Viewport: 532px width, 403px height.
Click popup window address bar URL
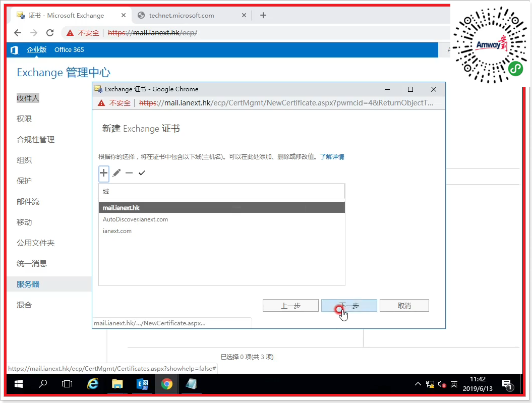pos(286,103)
